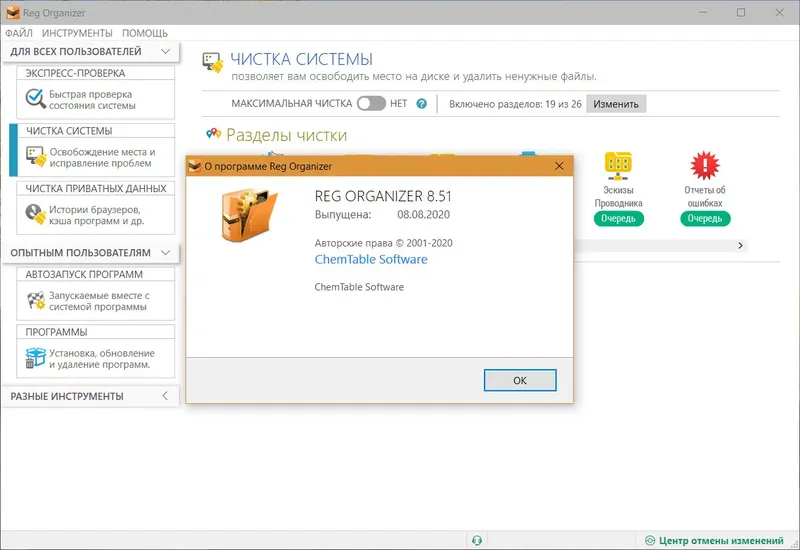800x550 pixels.
Task: Collapse the ДЛЯ ВСЕХ ПОЛЬЗОВАТЕЛЕЙ section
Action: pos(165,52)
